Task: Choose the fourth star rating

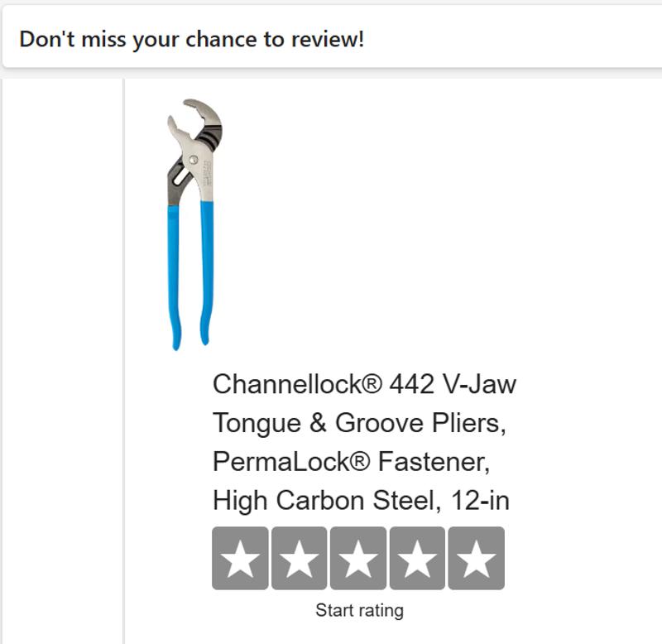Action: pyautogui.click(x=417, y=559)
